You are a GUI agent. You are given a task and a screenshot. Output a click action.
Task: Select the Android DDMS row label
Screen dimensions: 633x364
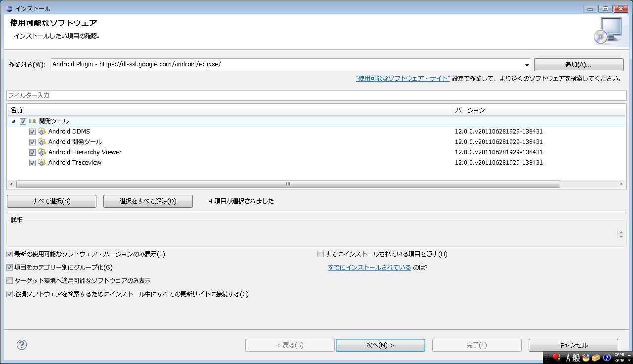pyautogui.click(x=69, y=132)
